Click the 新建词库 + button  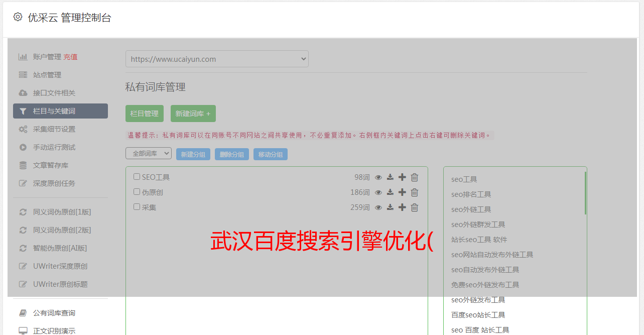pyautogui.click(x=193, y=114)
